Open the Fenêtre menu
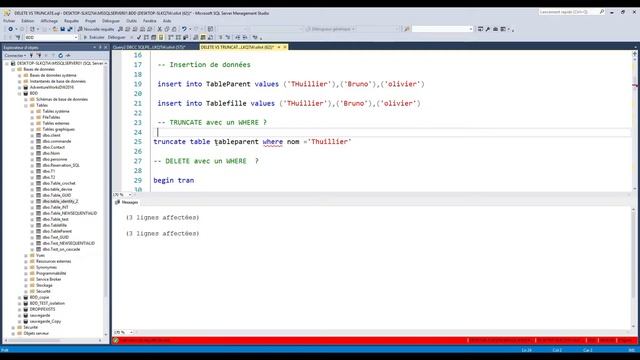 (x=149, y=21)
